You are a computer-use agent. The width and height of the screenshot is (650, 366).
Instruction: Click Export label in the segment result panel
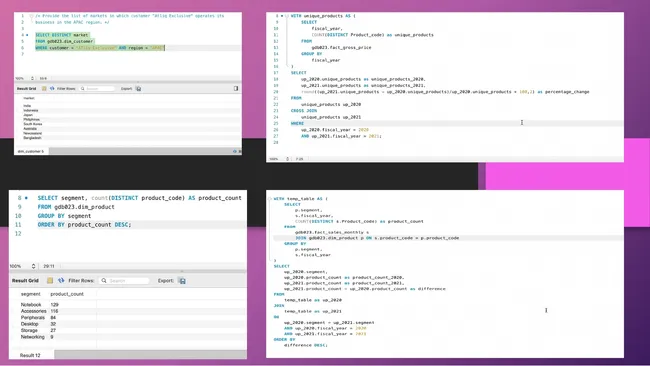(x=165, y=281)
